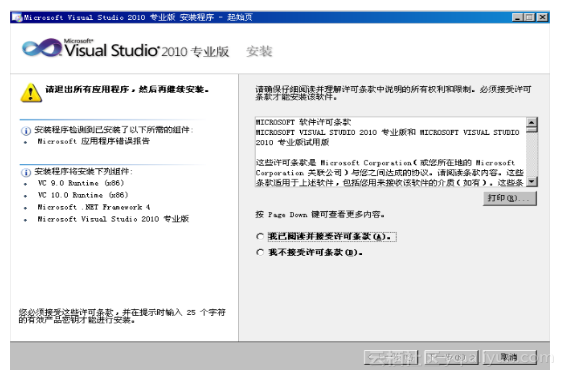Minimize the installer window
565x378 pixels.
click(517, 17)
